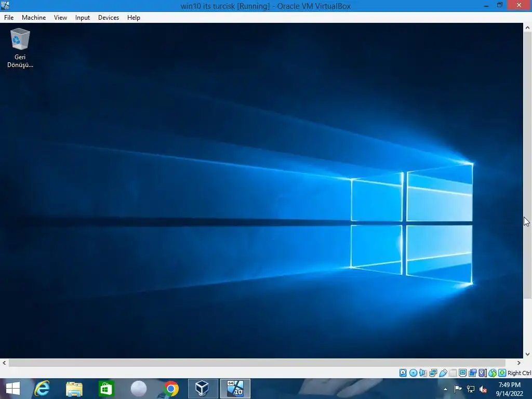Click the mouse integration status icon
532x399 pixels.
tap(493, 373)
